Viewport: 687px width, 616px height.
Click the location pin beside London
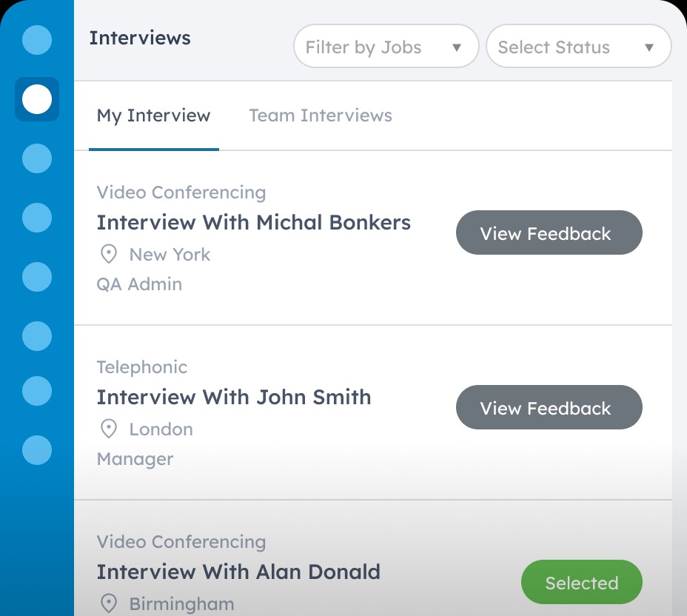(x=108, y=429)
